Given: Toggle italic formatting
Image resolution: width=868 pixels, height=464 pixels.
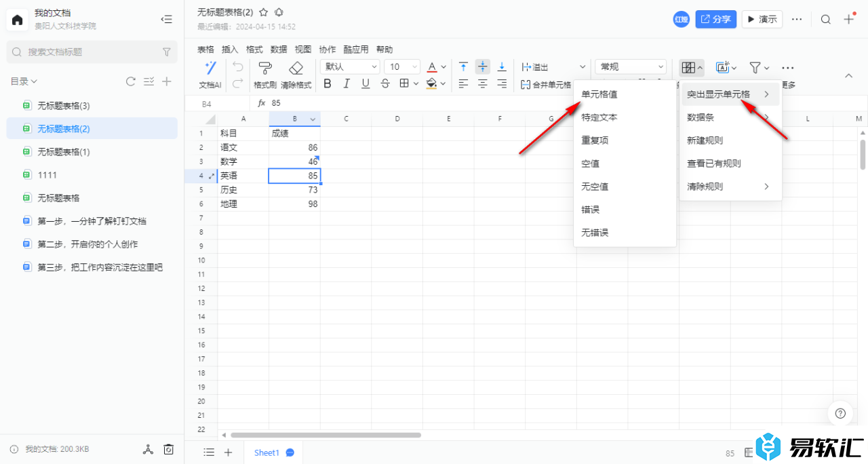Looking at the screenshot, I should coord(347,83).
